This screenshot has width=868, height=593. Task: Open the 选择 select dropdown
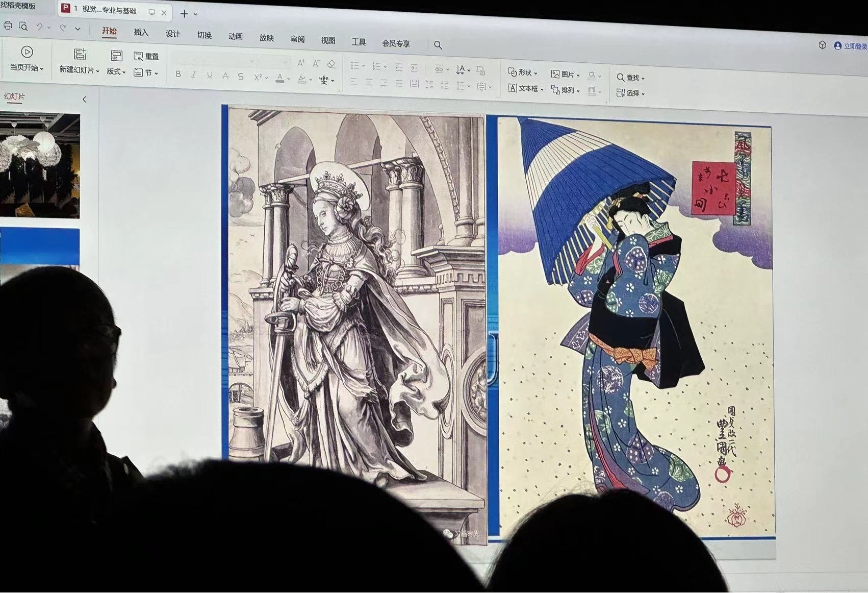pyautogui.click(x=643, y=93)
